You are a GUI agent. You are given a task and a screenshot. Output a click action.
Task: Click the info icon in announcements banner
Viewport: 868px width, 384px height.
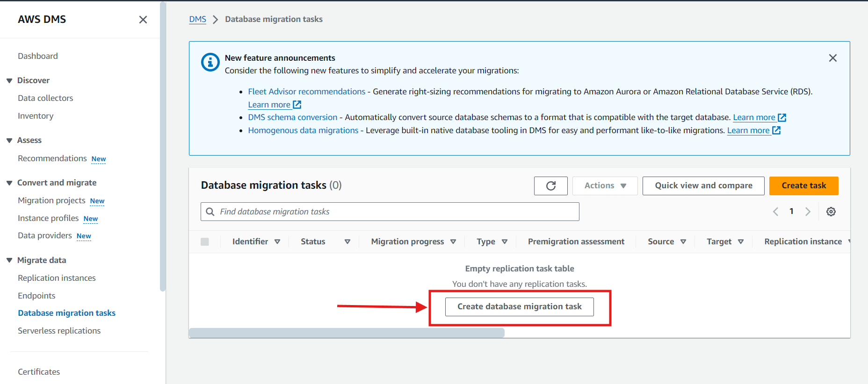tap(210, 62)
